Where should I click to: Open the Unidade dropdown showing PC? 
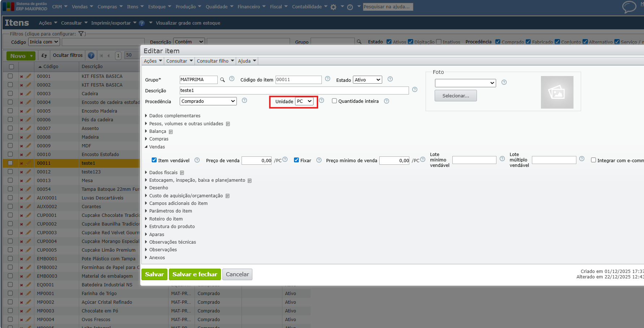tap(304, 101)
